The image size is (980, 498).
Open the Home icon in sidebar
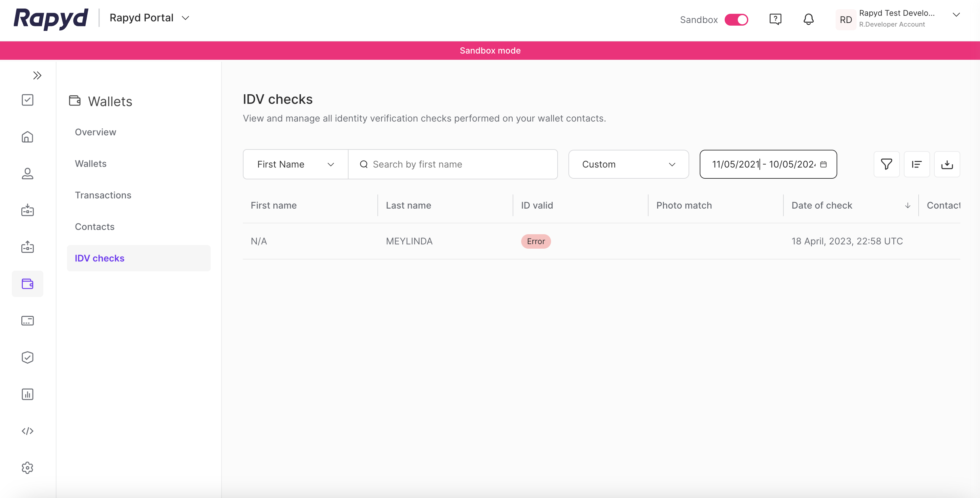pos(27,137)
